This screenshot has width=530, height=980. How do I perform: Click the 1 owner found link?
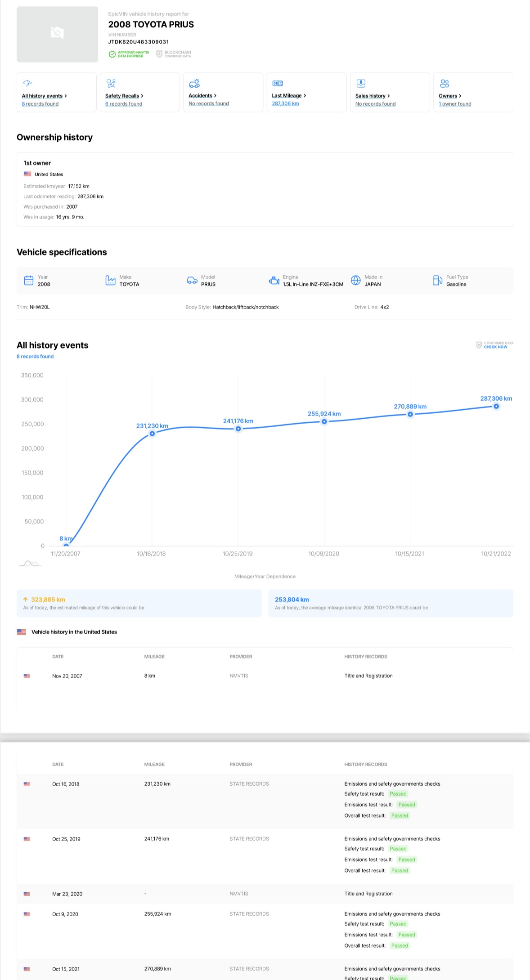click(x=455, y=104)
